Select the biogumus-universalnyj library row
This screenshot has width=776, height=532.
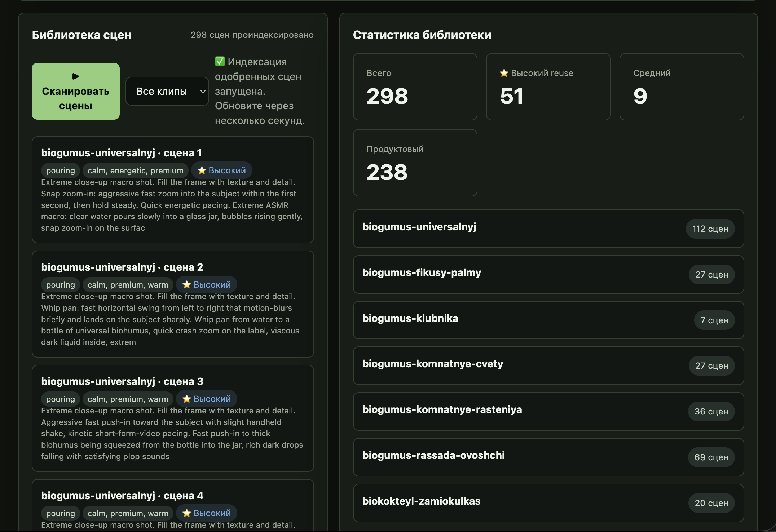click(548, 229)
